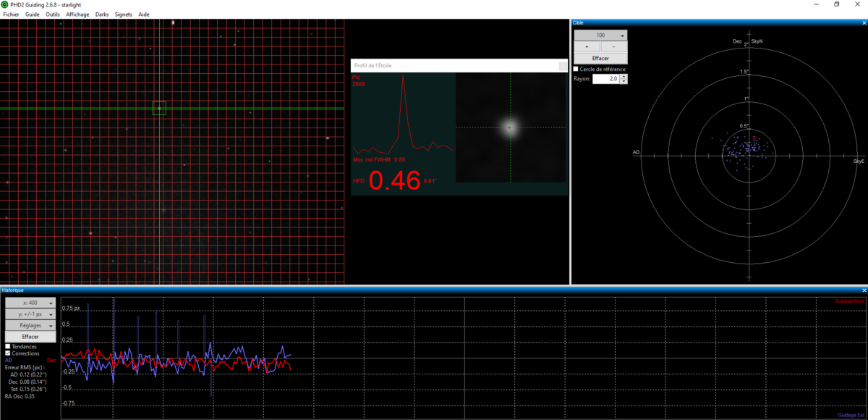Click the Rayon input field
868x420 pixels.
(x=606, y=78)
